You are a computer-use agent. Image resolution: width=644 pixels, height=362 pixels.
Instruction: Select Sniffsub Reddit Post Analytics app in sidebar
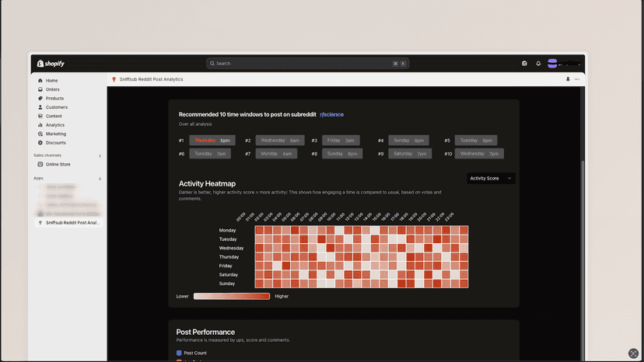point(68,223)
